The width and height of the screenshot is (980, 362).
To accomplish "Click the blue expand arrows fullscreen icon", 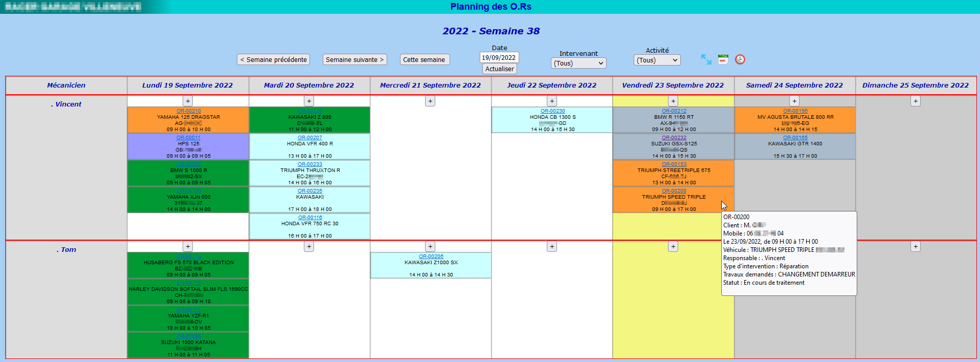I will point(706,59).
